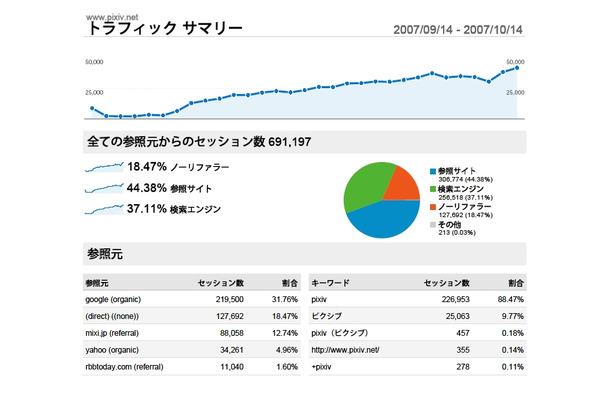Click the 11,040 sessions value
Viewport: 610px width, 400px height.
232,367
